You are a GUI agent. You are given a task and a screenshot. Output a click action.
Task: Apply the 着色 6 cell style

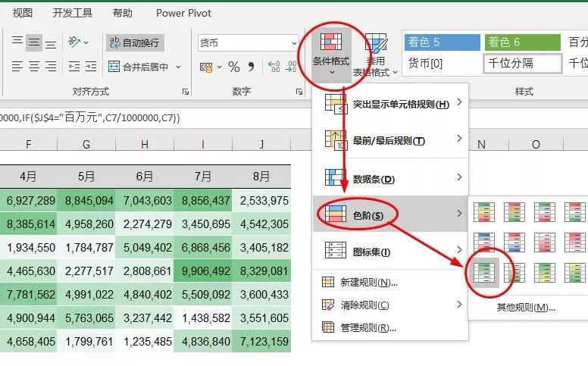point(523,42)
